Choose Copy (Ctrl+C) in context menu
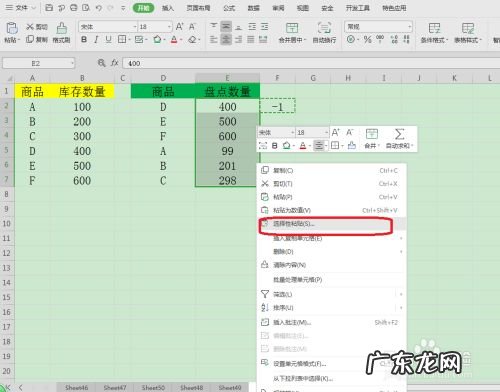The height and width of the screenshot is (392, 500). tap(332, 170)
